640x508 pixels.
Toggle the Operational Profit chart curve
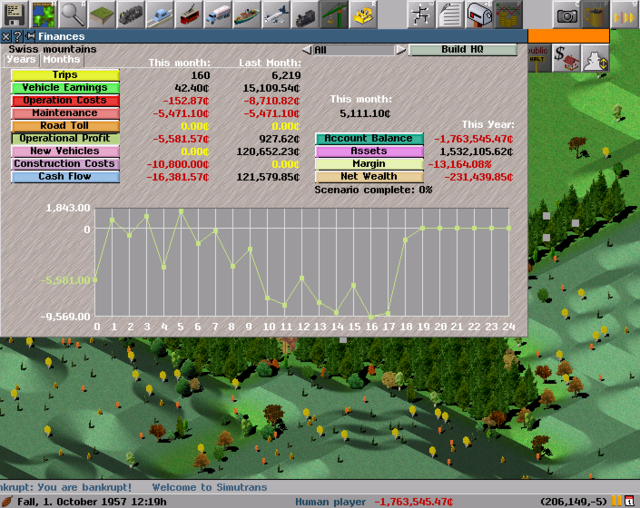pyautogui.click(x=65, y=138)
